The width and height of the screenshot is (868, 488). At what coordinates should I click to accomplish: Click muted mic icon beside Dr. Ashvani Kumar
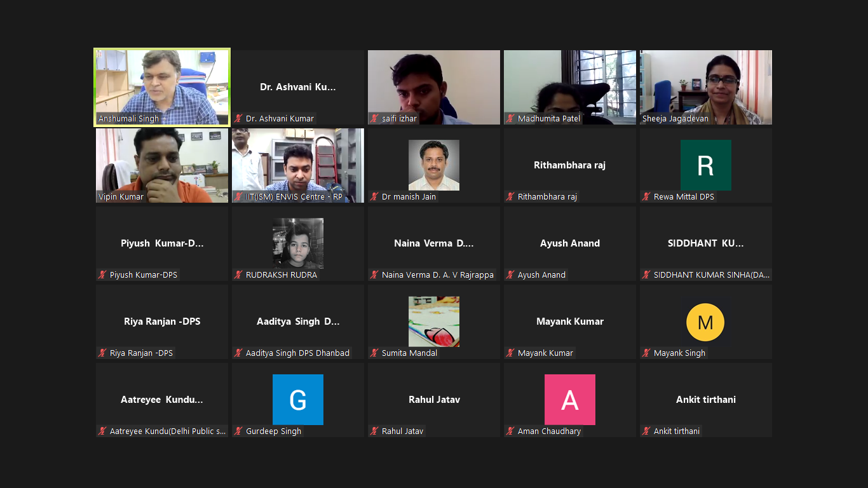[x=238, y=119]
